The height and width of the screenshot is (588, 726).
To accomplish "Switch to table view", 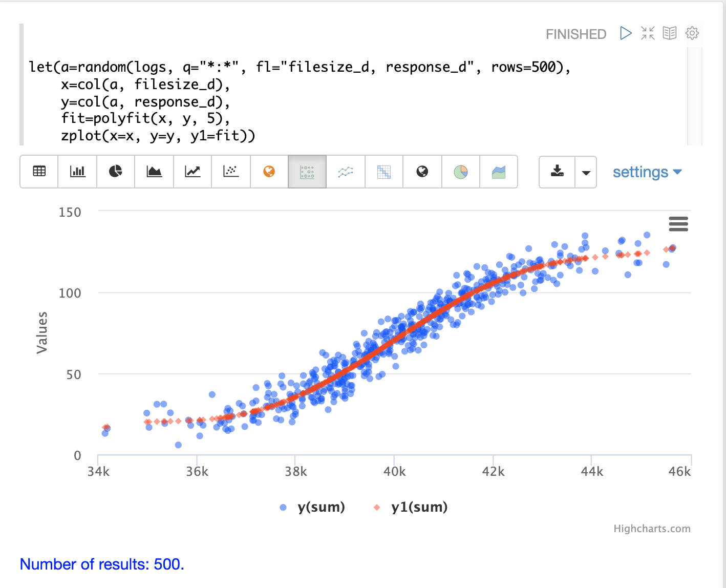I will 39,172.
